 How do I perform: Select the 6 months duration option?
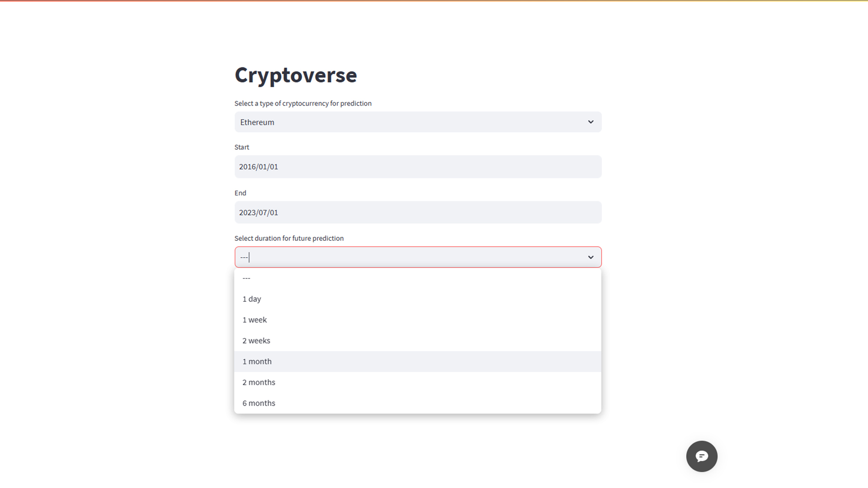(x=259, y=403)
